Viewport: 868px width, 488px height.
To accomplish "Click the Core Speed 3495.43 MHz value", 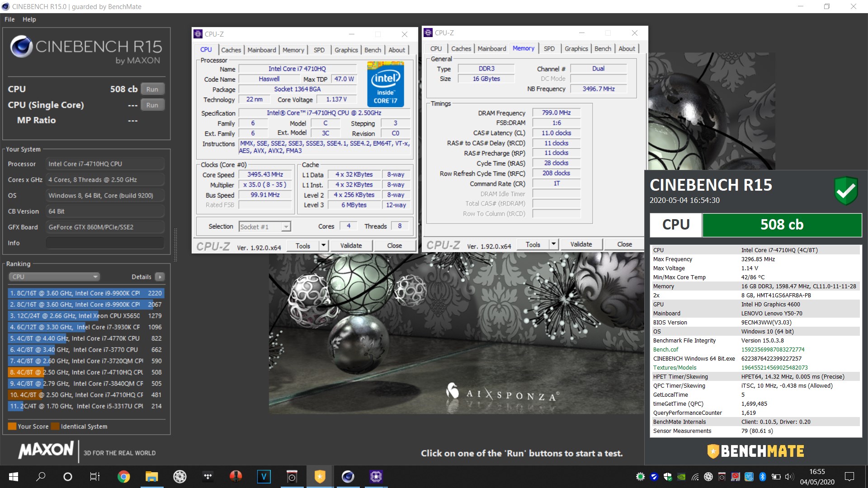I will pos(265,175).
